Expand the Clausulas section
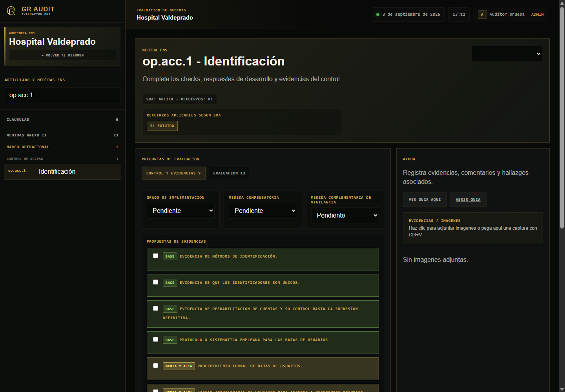The width and height of the screenshot is (565, 392). point(62,120)
